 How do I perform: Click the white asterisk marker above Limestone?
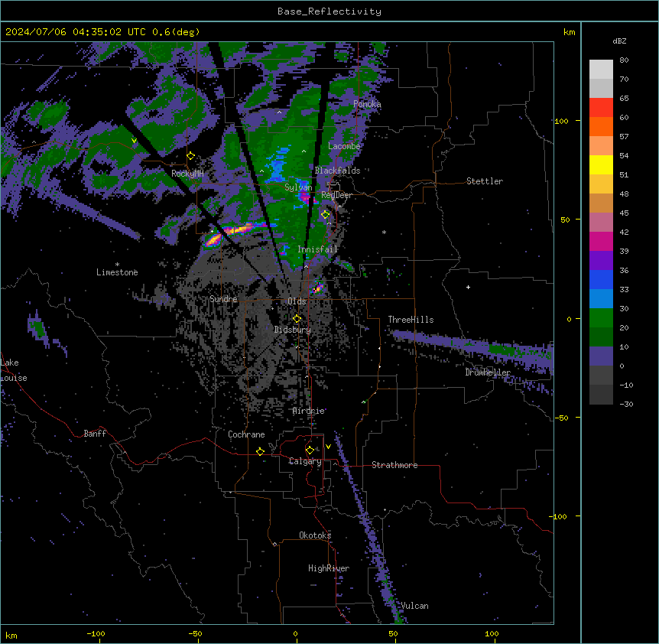tap(117, 265)
